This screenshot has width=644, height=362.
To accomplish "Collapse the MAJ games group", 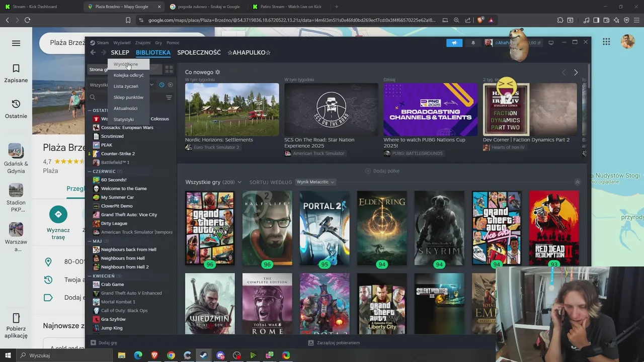I will pos(89,241).
